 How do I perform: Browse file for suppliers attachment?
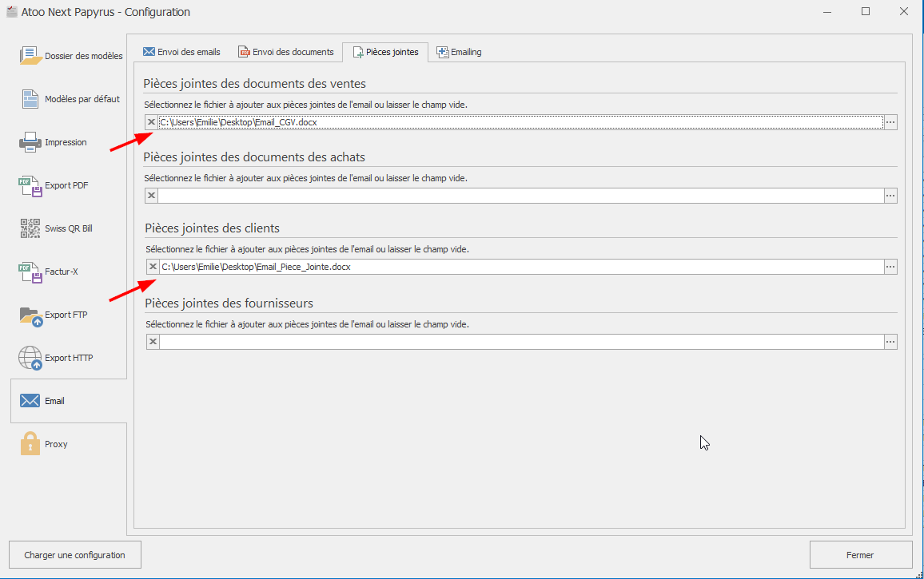pyautogui.click(x=890, y=342)
